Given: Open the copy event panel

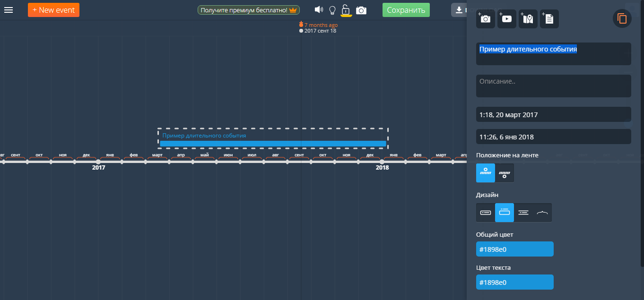Looking at the screenshot, I should pos(622,18).
